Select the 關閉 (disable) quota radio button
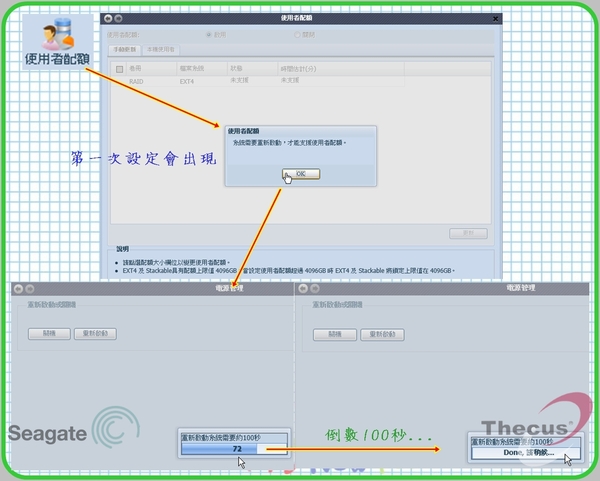The width and height of the screenshot is (600, 481). (x=297, y=35)
